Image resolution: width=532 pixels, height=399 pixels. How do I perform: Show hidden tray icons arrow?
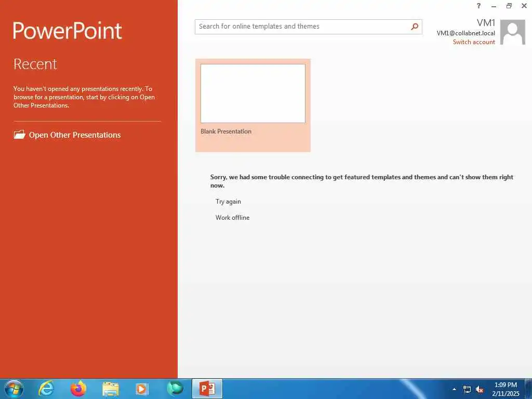[454, 389]
